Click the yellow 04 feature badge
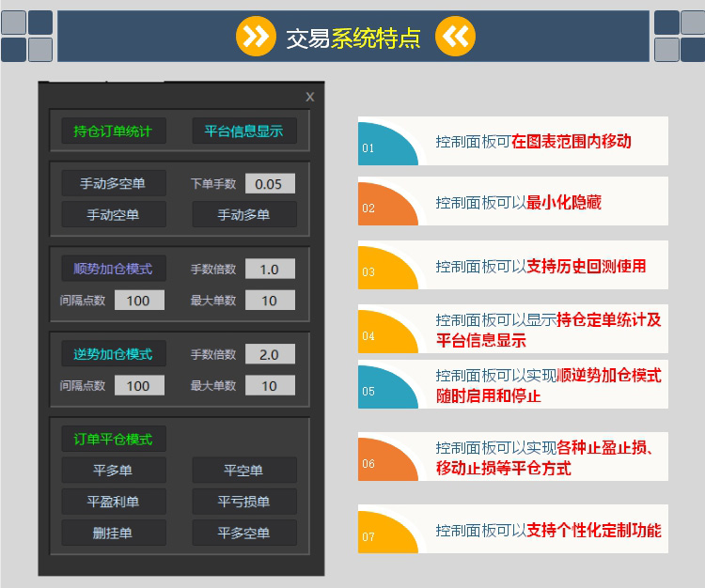Viewport: 705px width, 588px height. (387, 332)
